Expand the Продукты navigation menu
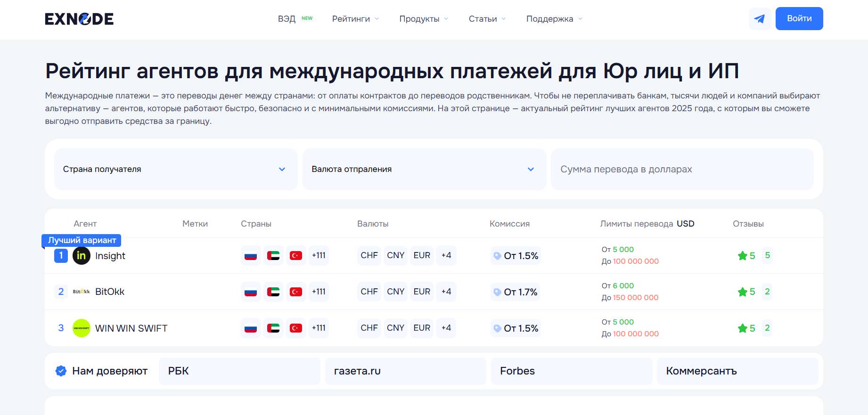This screenshot has width=868, height=415. pos(423,19)
